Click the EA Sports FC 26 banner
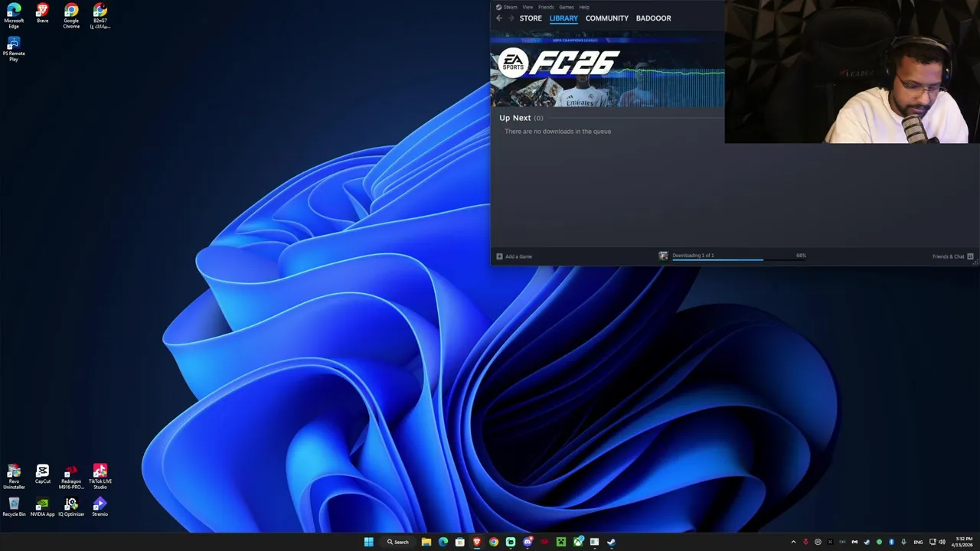980x551 pixels. [607, 70]
